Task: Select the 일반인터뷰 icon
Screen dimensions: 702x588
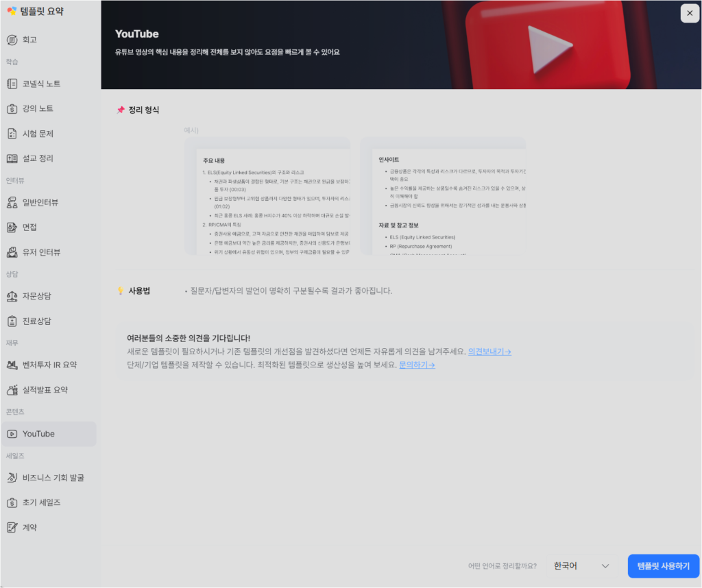Action: coord(13,202)
